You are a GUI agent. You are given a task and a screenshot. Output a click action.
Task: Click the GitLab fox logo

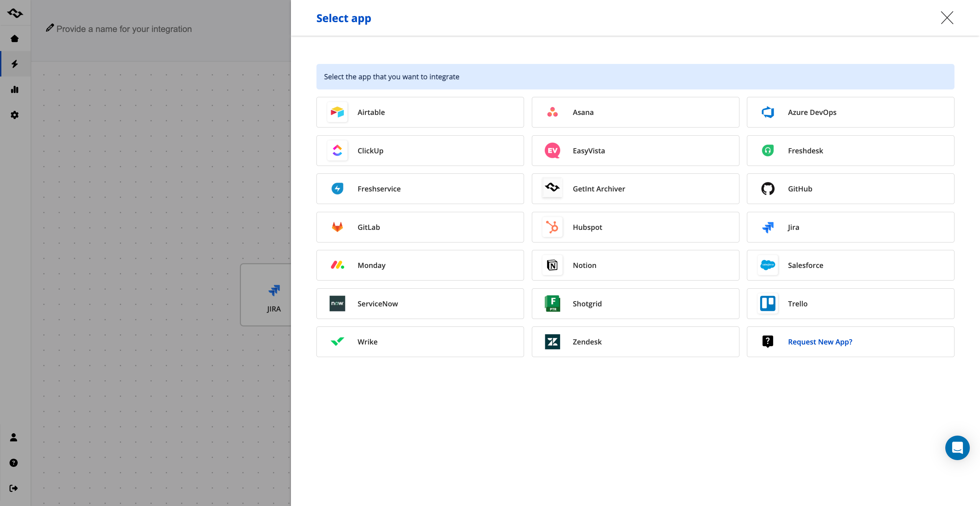click(x=337, y=227)
